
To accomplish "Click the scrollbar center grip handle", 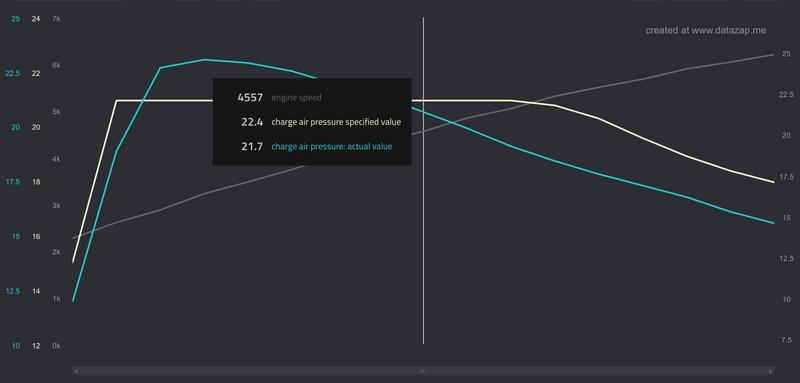I will point(423,371).
